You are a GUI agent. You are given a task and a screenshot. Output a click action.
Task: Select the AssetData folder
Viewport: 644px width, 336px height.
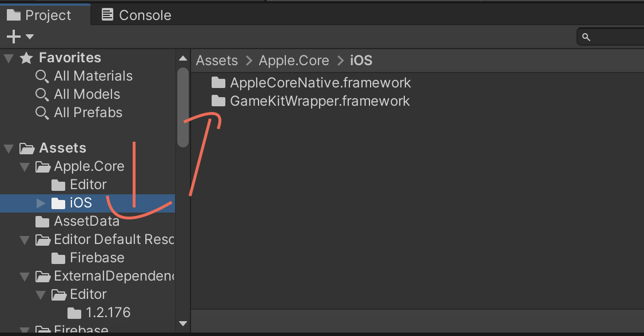pos(77,221)
